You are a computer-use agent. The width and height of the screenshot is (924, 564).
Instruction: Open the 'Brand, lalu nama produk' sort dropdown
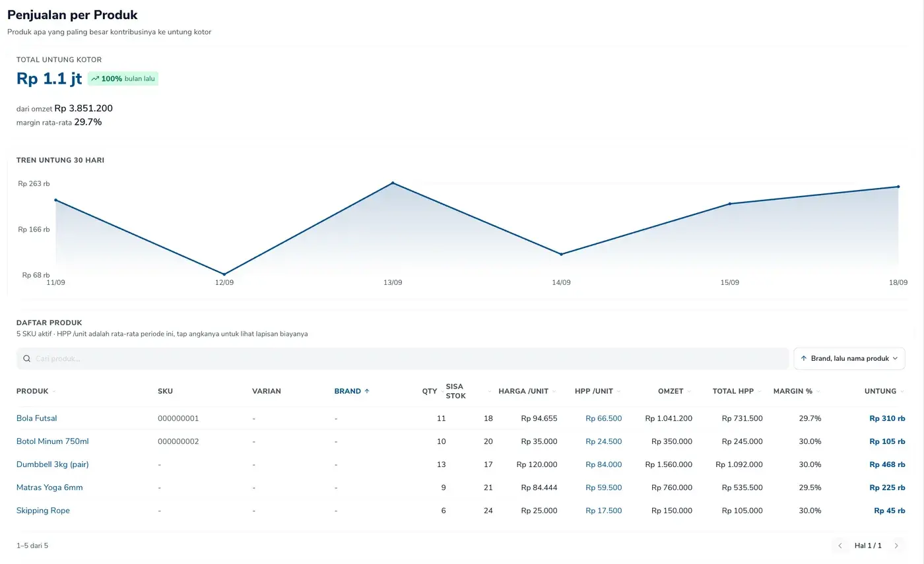(x=849, y=359)
